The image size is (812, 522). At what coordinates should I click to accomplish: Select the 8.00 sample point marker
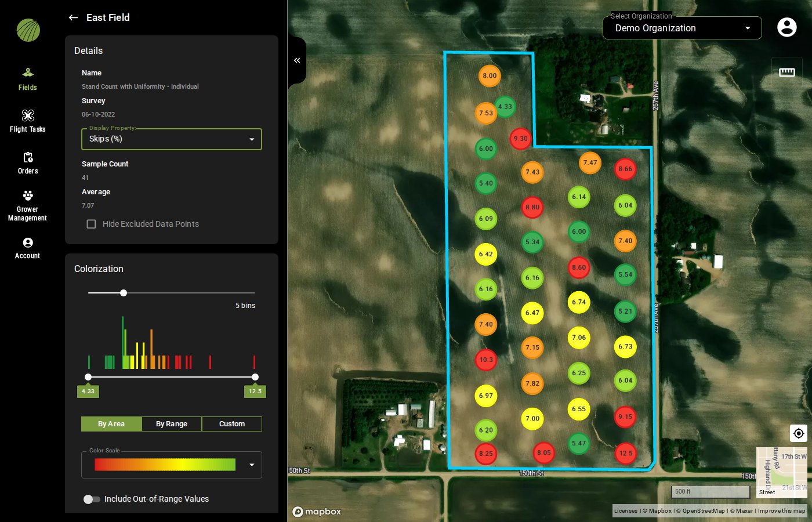[x=490, y=75]
